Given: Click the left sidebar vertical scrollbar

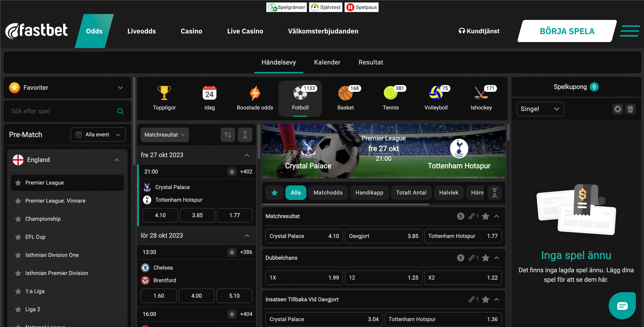Looking at the screenshot, I should (x=134, y=121).
